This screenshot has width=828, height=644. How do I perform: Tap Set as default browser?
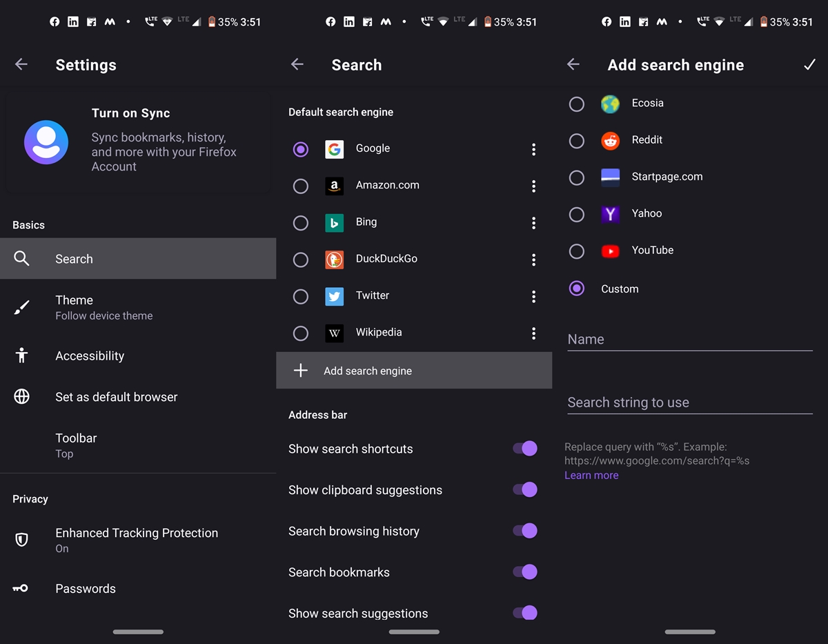click(138, 397)
